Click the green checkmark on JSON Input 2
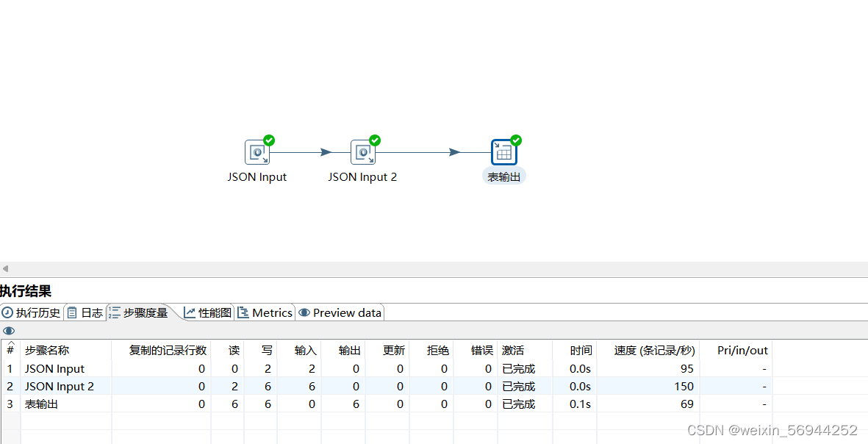868x444 pixels. point(374,140)
